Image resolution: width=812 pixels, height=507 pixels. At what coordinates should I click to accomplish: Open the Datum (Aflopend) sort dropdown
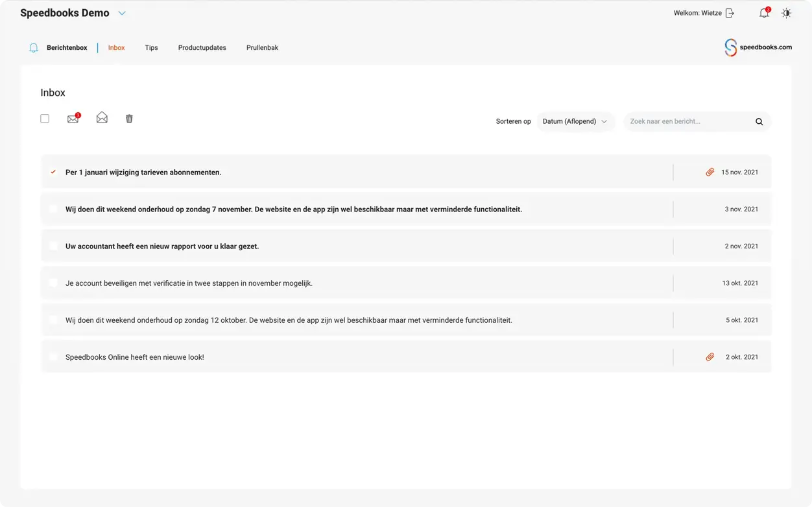click(575, 121)
